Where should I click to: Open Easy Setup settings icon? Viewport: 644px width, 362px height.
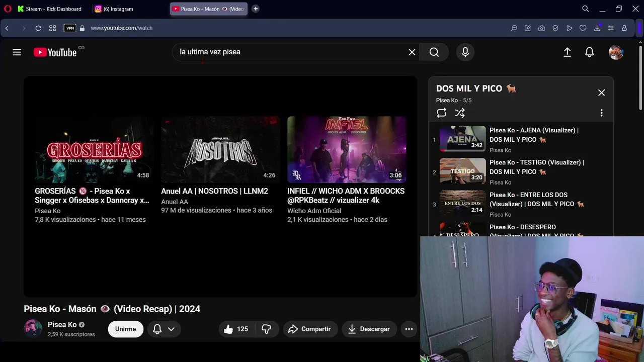click(x=611, y=28)
